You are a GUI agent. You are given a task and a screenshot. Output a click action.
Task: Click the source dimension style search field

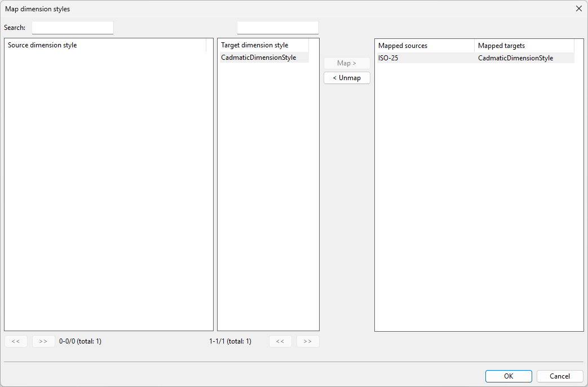73,28
